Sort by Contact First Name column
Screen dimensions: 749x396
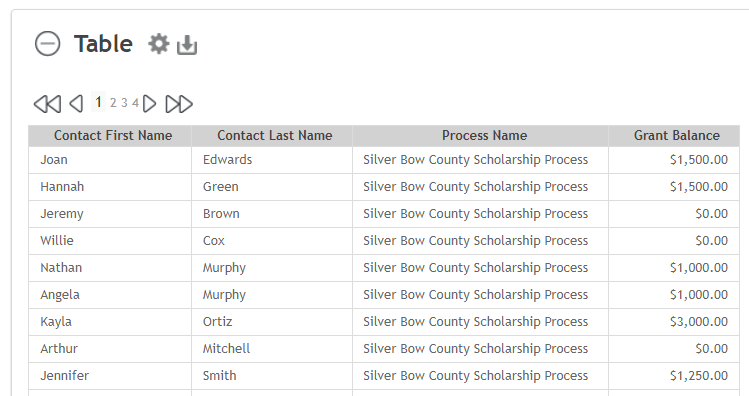(113, 136)
